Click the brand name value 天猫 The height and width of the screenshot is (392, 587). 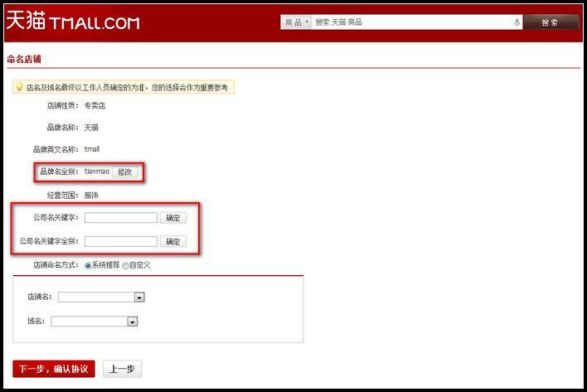[91, 128]
